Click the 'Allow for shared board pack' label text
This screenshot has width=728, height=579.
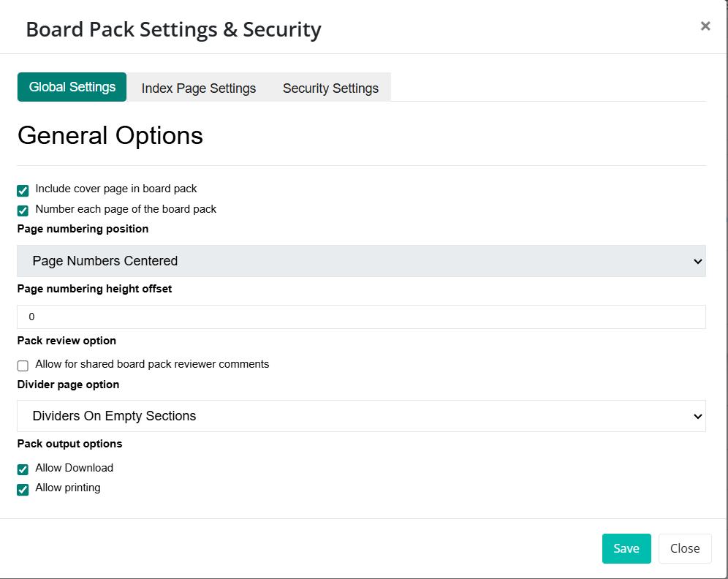(x=152, y=364)
